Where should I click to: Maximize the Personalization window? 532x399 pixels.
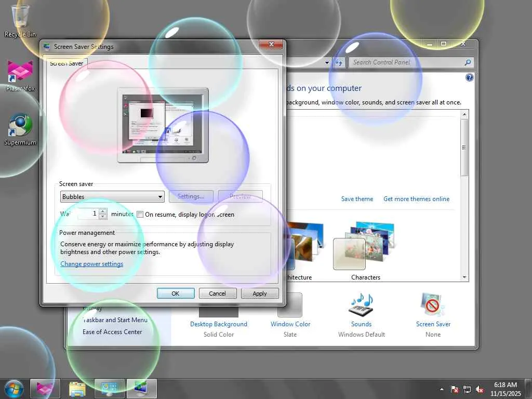pos(444,44)
